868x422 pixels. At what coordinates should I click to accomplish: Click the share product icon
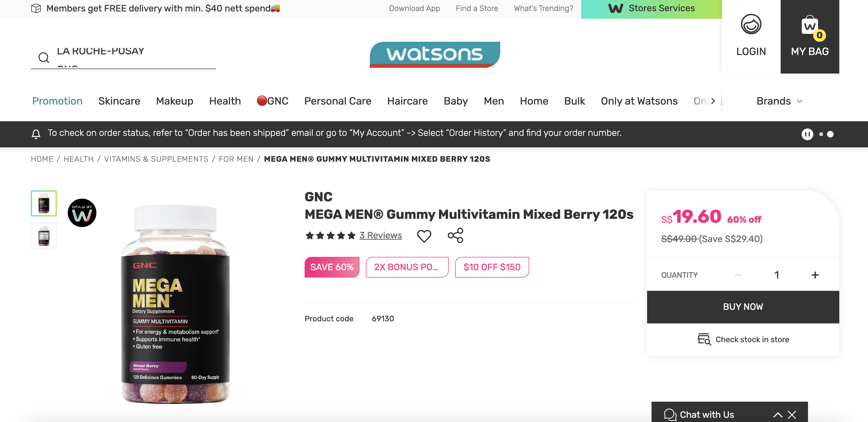point(455,235)
